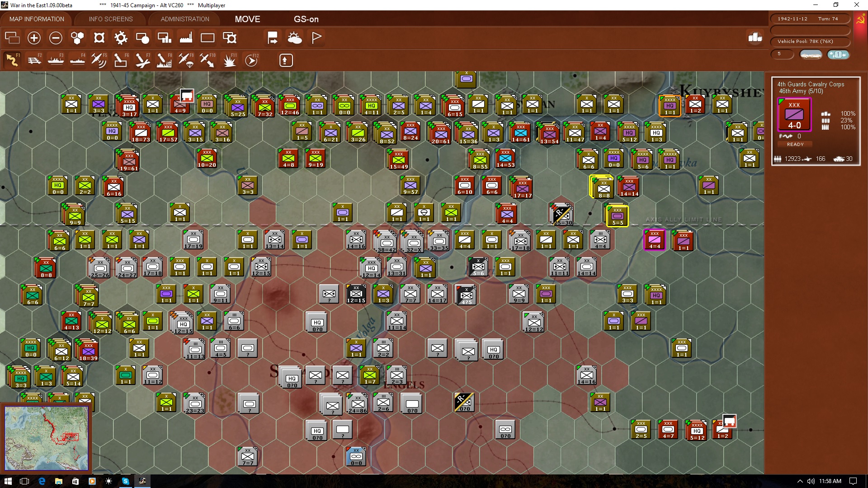
Task: Click the rectangle-with-gear toolbar icon
Action: tap(230, 38)
